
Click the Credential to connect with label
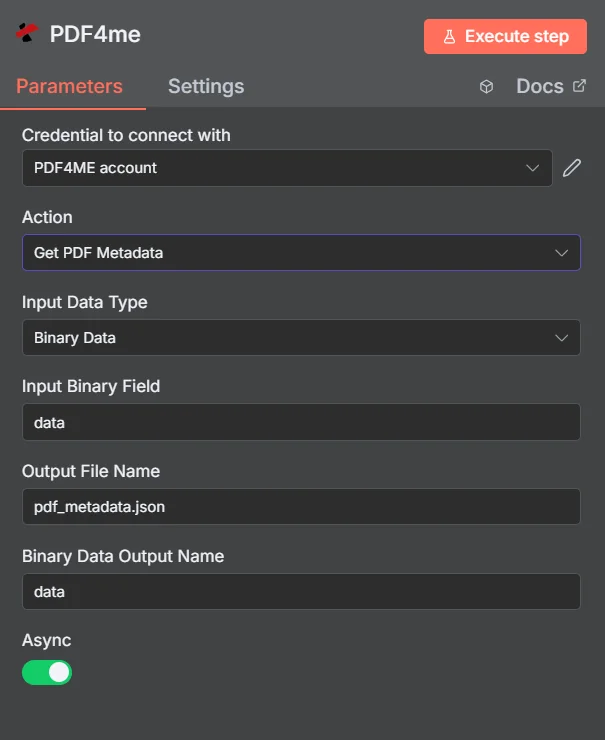click(126, 135)
